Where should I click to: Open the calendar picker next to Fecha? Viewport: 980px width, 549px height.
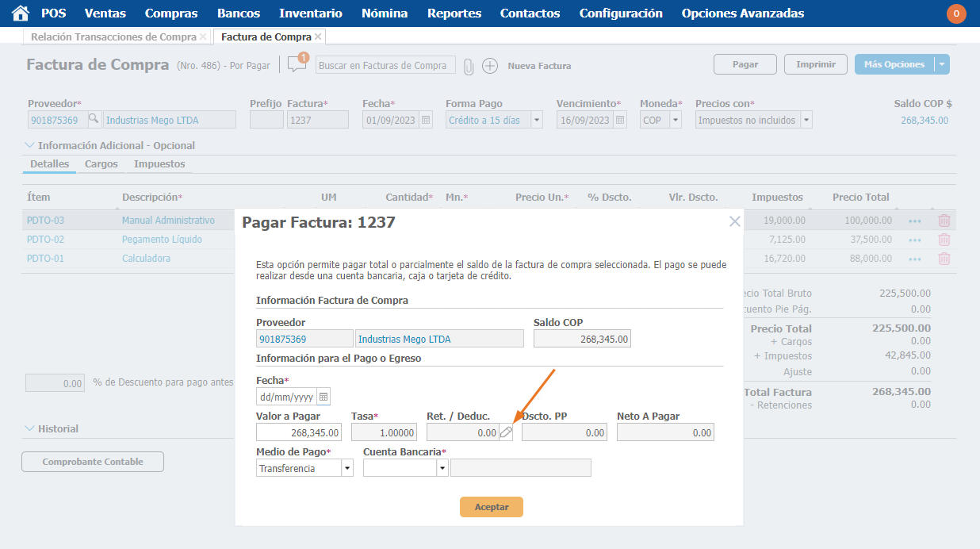pos(323,397)
